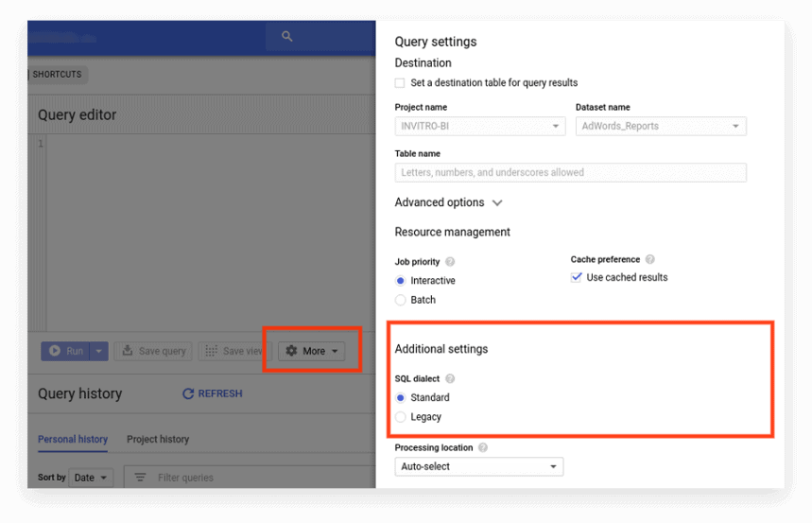Select Legacy SQL dialect
Image resolution: width=812 pixels, height=523 pixels.
coord(401,417)
